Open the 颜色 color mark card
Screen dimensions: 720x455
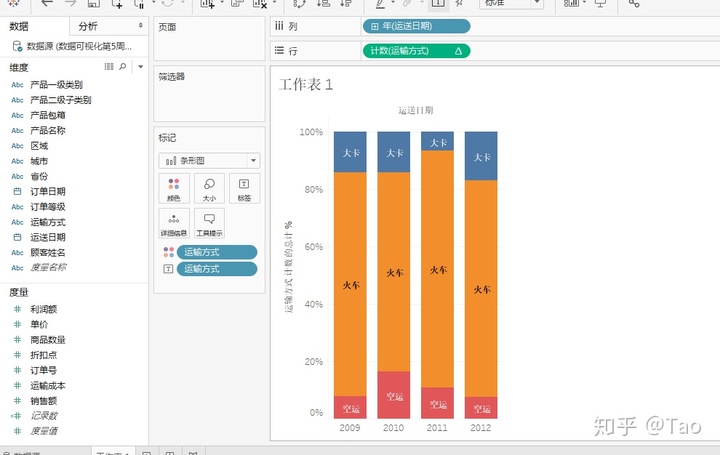[x=174, y=188]
